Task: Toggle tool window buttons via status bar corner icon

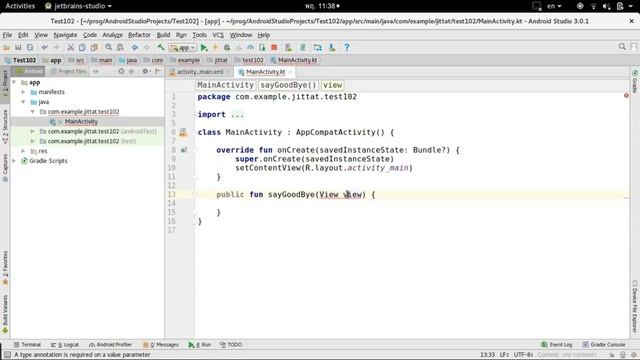Action: pos(7,355)
